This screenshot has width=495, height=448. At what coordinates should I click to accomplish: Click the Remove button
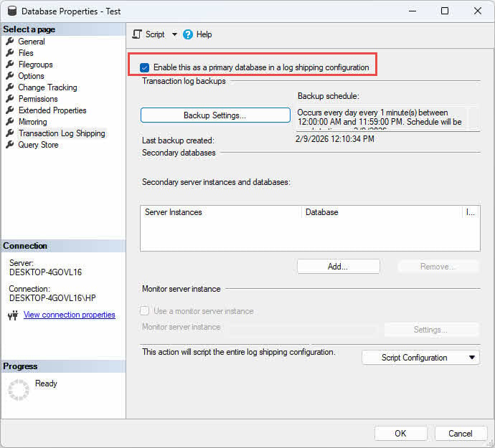pyautogui.click(x=439, y=267)
